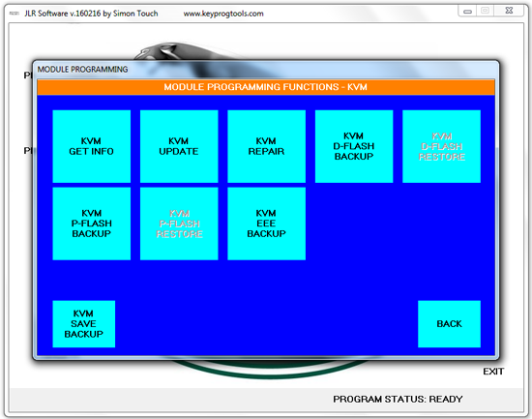Image resolution: width=532 pixels, height=419 pixels.
Task: Open the KVM GET INFO function
Action: click(x=92, y=146)
